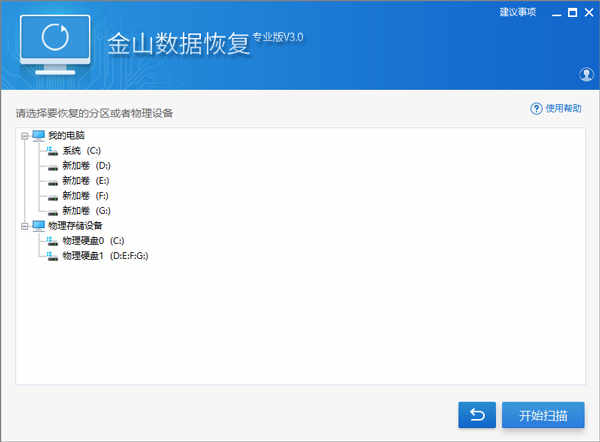Click the 我的电脑 computer icon
Image resolution: width=600 pixels, height=442 pixels.
pos(39,135)
